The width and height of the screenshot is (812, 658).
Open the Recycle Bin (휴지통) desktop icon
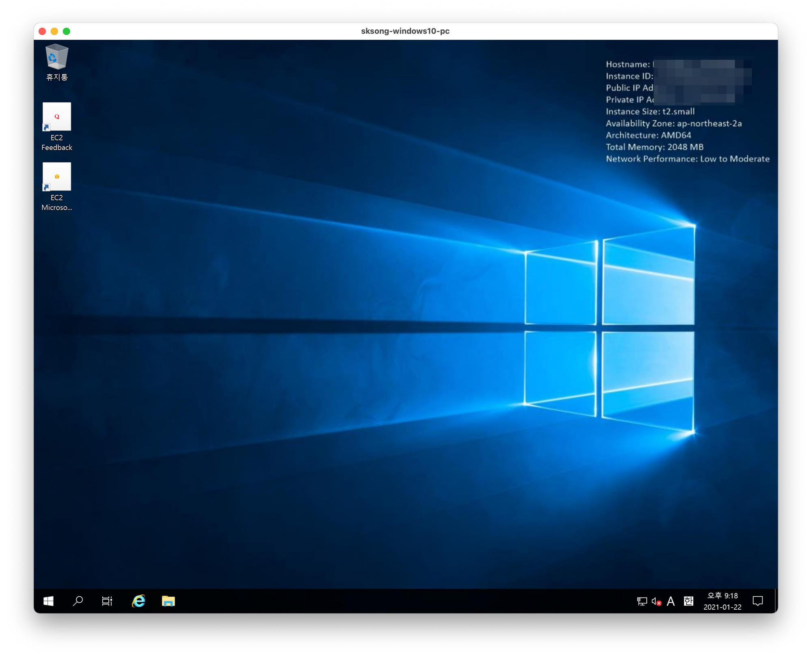pyautogui.click(x=56, y=63)
